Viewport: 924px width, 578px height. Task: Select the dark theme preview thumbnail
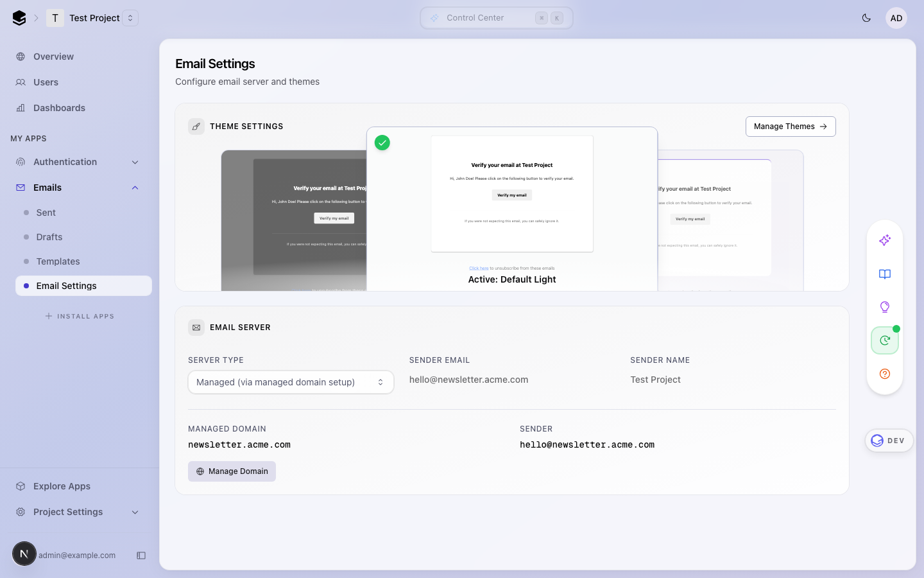pos(294,220)
